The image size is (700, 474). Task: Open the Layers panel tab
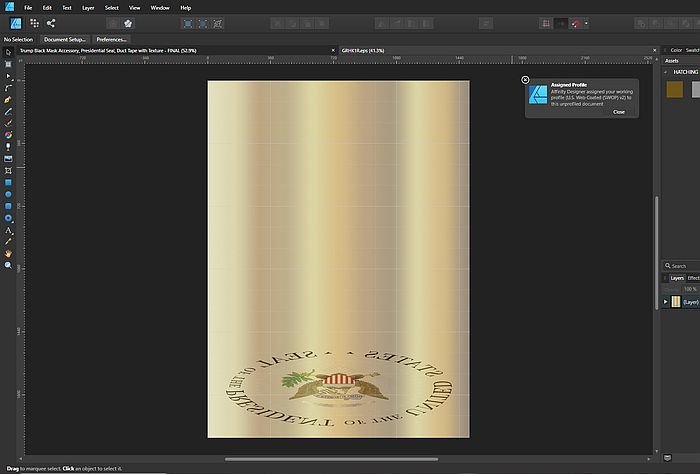pos(677,278)
